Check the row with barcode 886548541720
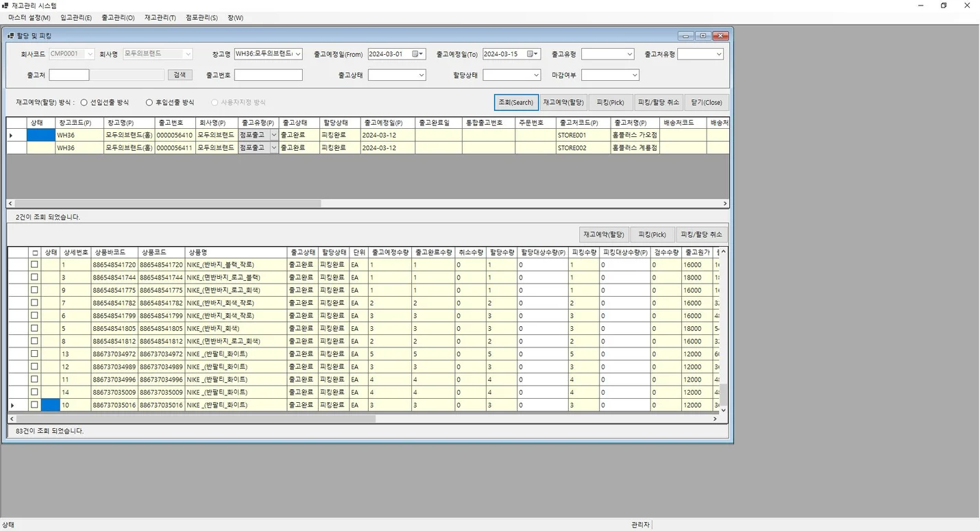 tap(34, 264)
